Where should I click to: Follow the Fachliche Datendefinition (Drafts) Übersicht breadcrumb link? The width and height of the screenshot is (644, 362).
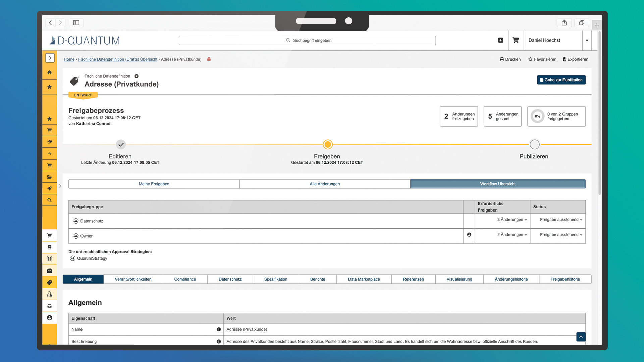(118, 59)
